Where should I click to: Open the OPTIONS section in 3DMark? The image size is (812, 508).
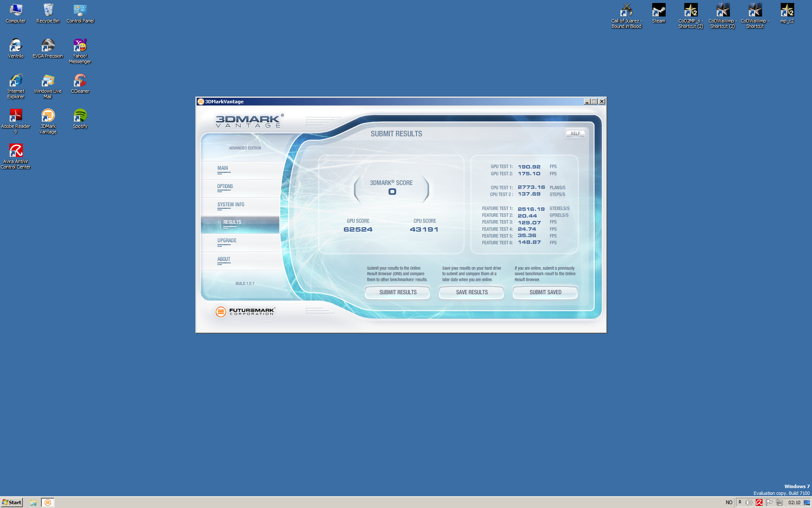click(x=240, y=188)
